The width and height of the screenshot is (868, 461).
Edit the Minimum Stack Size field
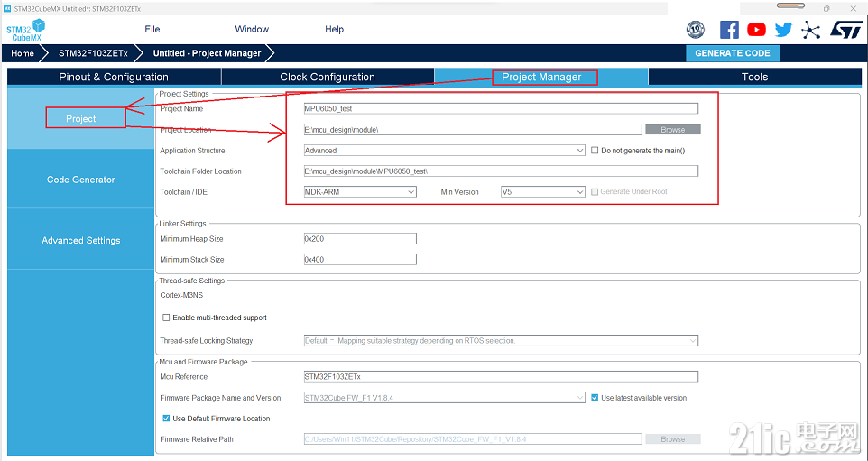[360, 259]
